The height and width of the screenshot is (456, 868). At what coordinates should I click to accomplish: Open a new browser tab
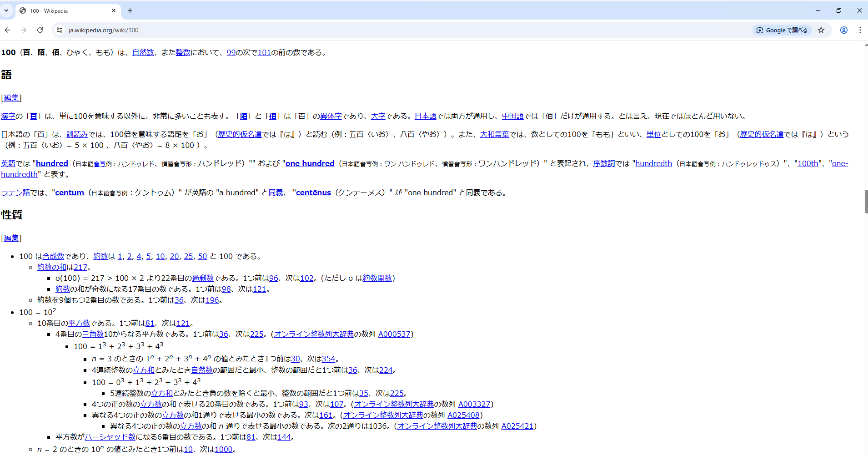[x=130, y=10]
